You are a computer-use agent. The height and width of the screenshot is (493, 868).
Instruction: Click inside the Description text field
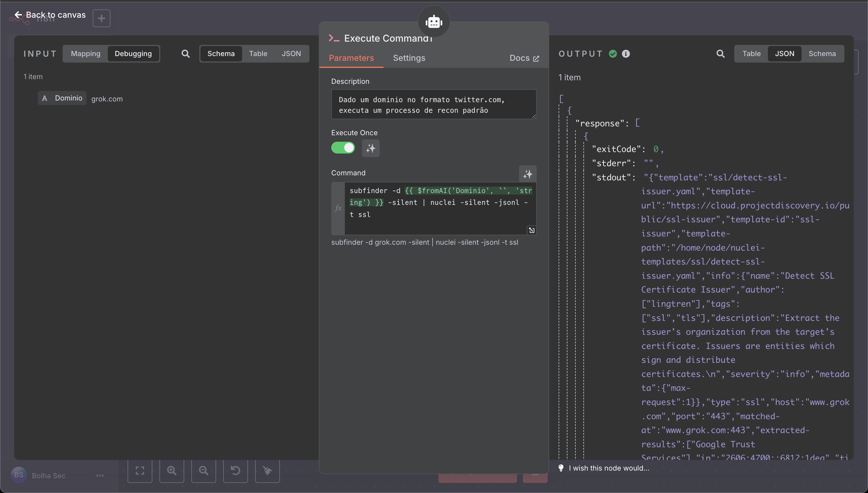(x=434, y=104)
